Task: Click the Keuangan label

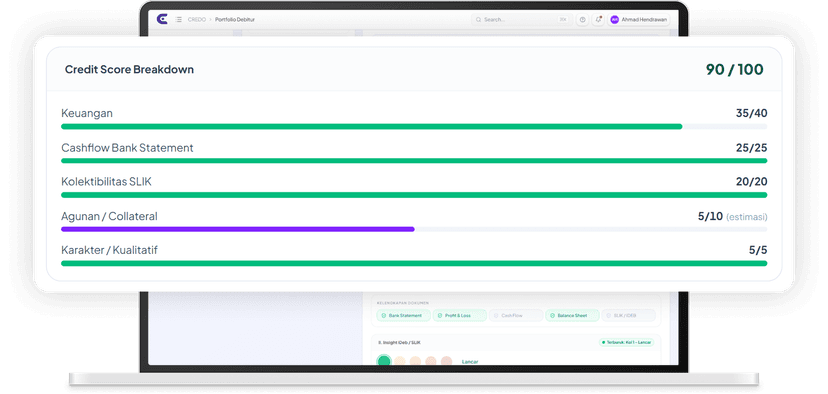Action: pyautogui.click(x=87, y=114)
